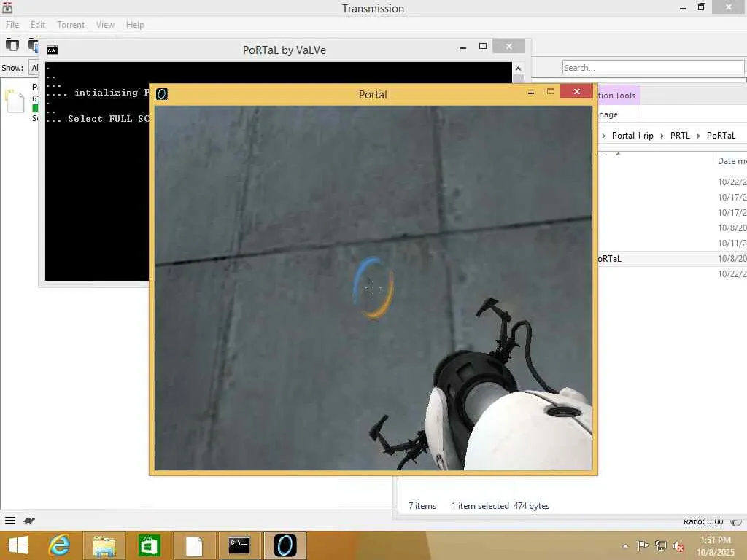Restore down the Transmission window
The width and height of the screenshot is (747, 560).
point(701,7)
